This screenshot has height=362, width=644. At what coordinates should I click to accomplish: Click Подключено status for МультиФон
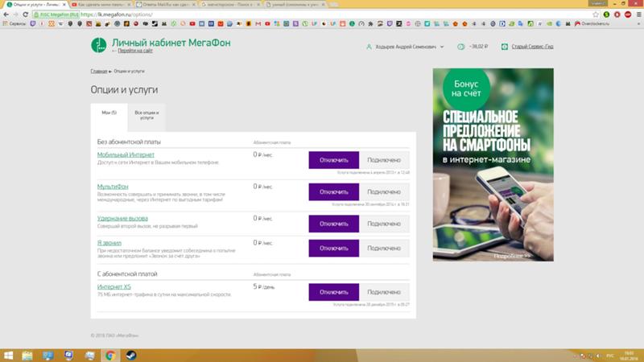tap(384, 192)
